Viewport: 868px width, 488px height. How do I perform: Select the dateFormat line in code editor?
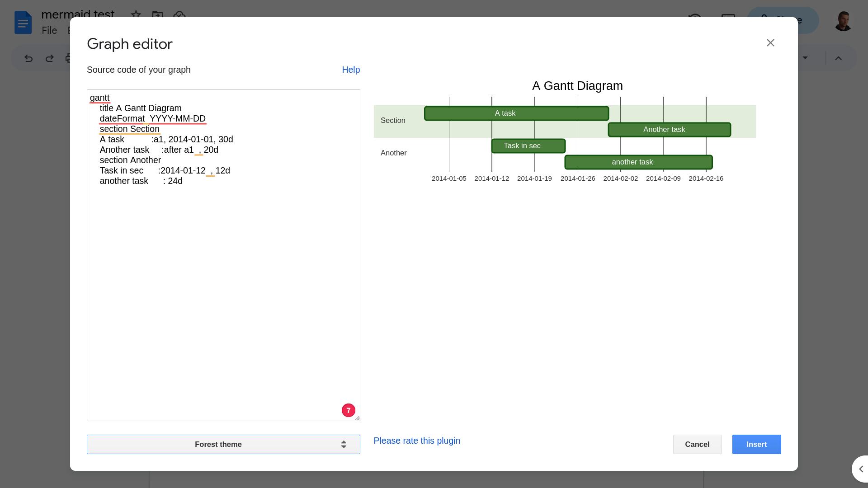[153, 118]
